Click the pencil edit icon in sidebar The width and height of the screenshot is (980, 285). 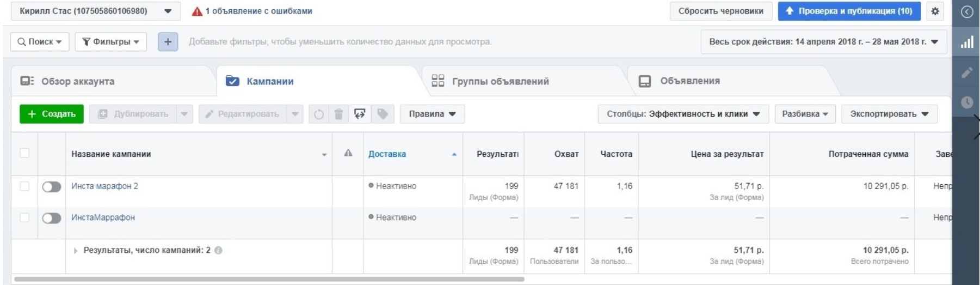point(967,72)
